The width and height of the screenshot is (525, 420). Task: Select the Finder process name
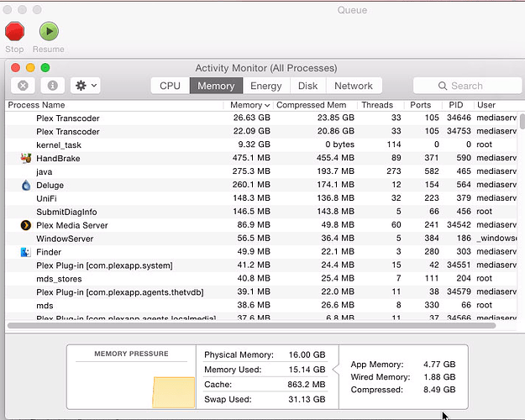click(x=49, y=252)
